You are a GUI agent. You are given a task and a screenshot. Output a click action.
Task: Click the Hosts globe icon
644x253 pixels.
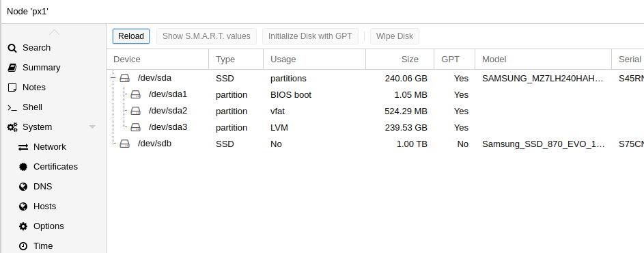coord(23,207)
